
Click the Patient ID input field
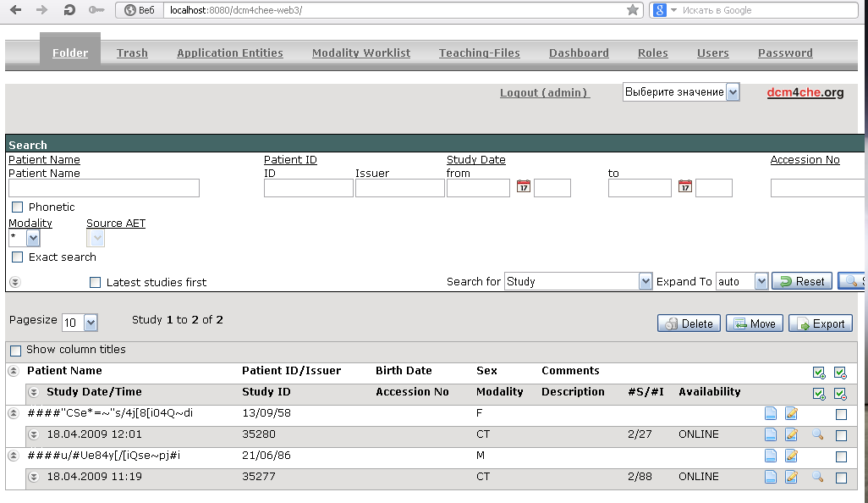(x=308, y=188)
